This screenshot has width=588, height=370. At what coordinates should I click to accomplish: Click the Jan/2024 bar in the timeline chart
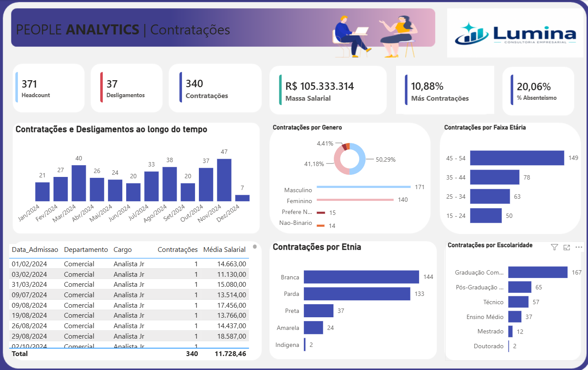[x=42, y=192]
